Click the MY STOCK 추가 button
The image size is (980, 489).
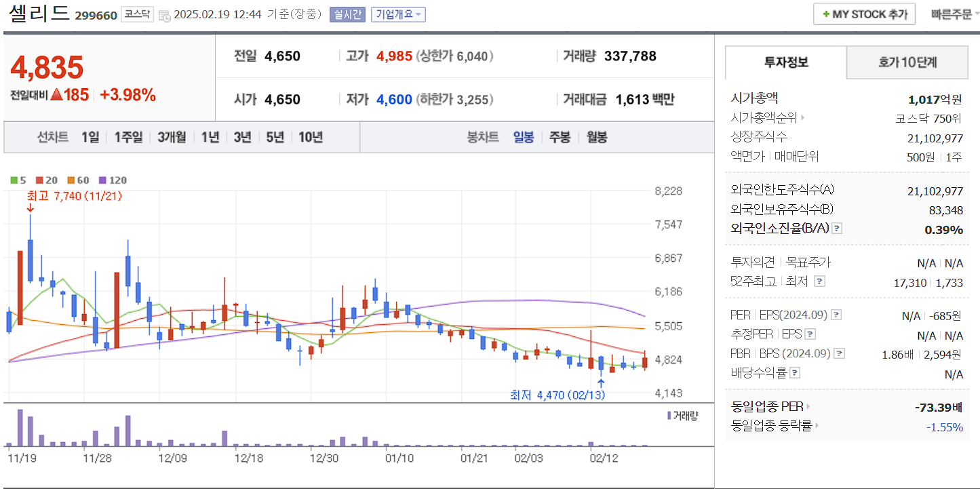863,14
